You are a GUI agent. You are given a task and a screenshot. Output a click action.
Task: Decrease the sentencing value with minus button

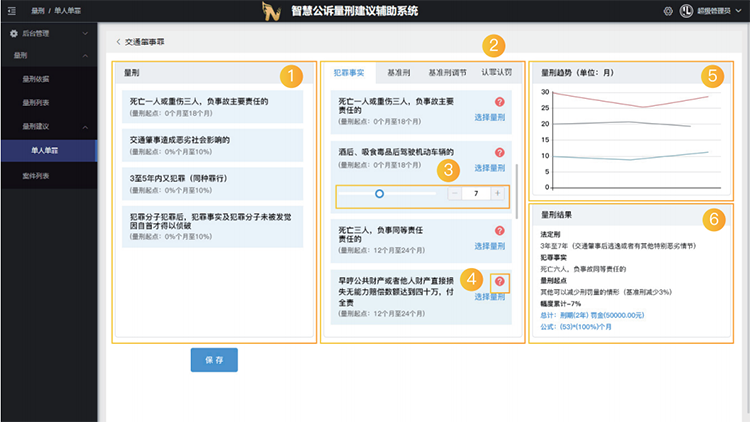pyautogui.click(x=454, y=193)
